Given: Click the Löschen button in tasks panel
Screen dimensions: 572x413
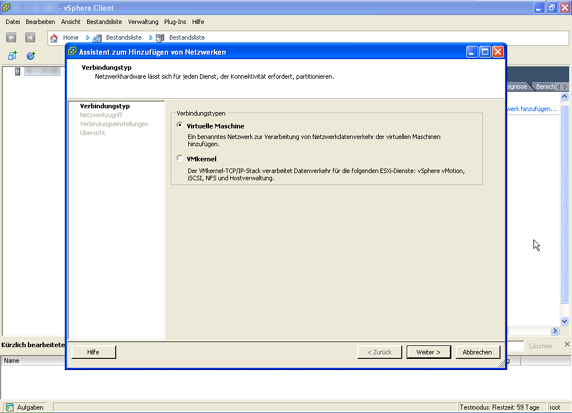Looking at the screenshot, I should (x=540, y=346).
